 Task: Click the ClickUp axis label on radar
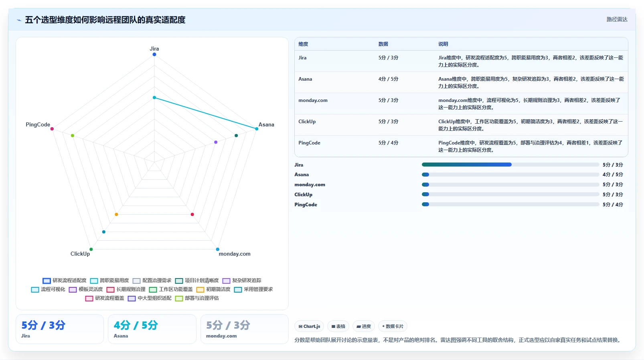coord(80,254)
